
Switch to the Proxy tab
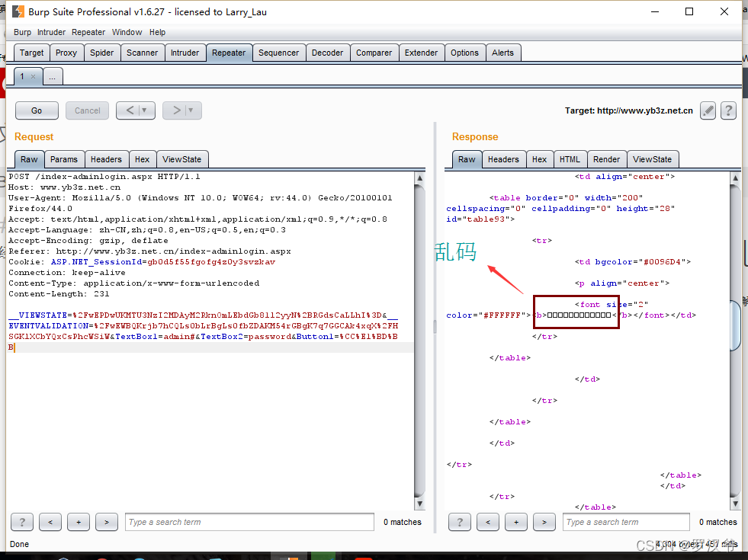pyautogui.click(x=66, y=53)
